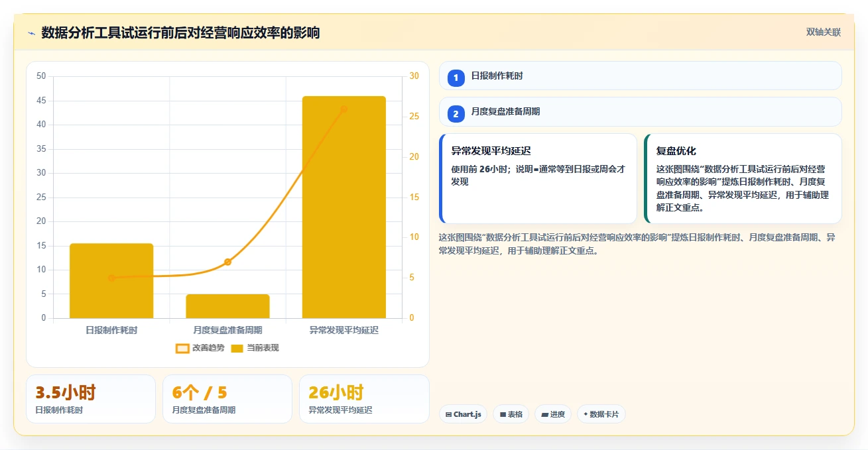Click the icon in the Chart.js chip

pos(449,414)
